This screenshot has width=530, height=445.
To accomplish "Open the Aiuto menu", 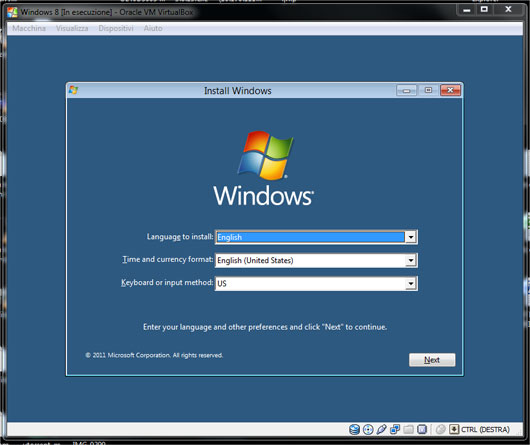I will click(x=153, y=28).
